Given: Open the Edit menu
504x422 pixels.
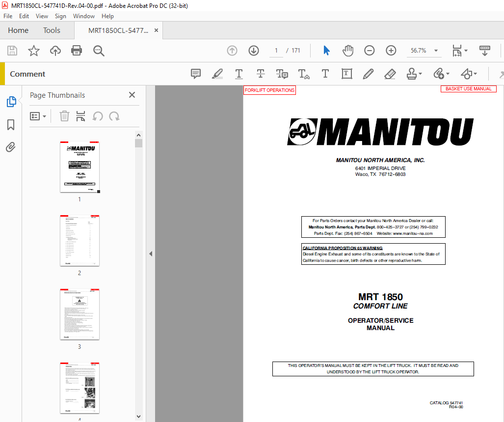Looking at the screenshot, I should (24, 16).
